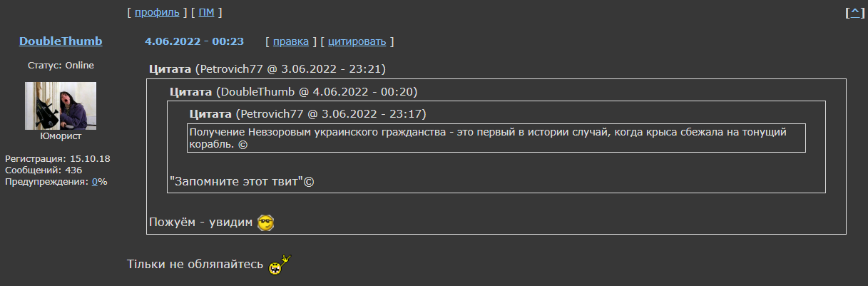Click the post date 4.06.2022 - 00:23

(x=194, y=41)
